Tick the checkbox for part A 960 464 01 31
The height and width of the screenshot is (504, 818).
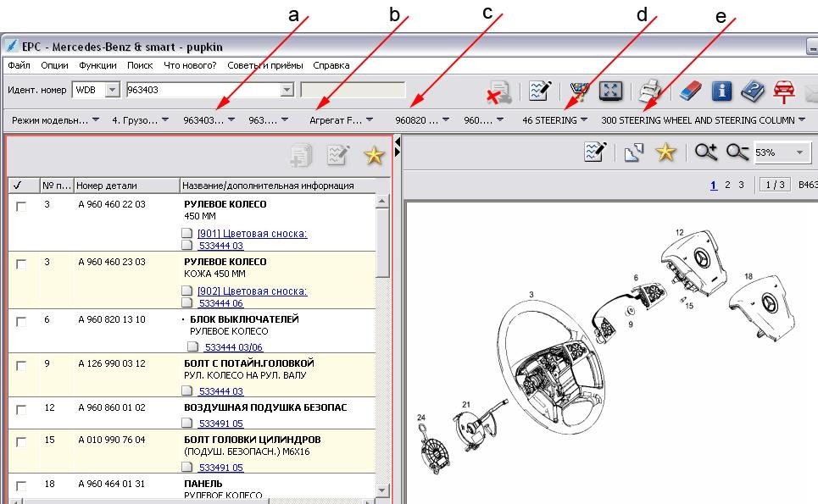click(21, 485)
